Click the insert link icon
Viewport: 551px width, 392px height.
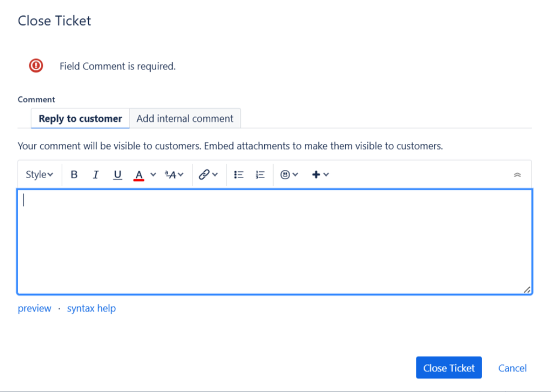(204, 175)
